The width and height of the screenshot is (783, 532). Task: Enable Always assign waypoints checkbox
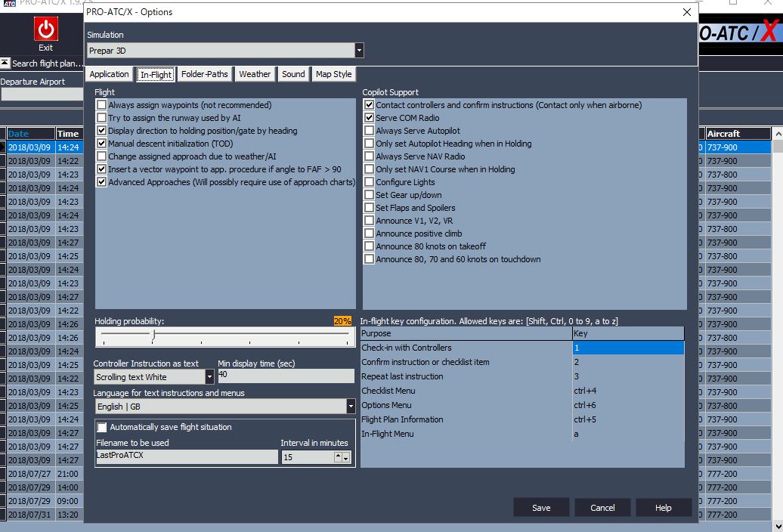(102, 105)
